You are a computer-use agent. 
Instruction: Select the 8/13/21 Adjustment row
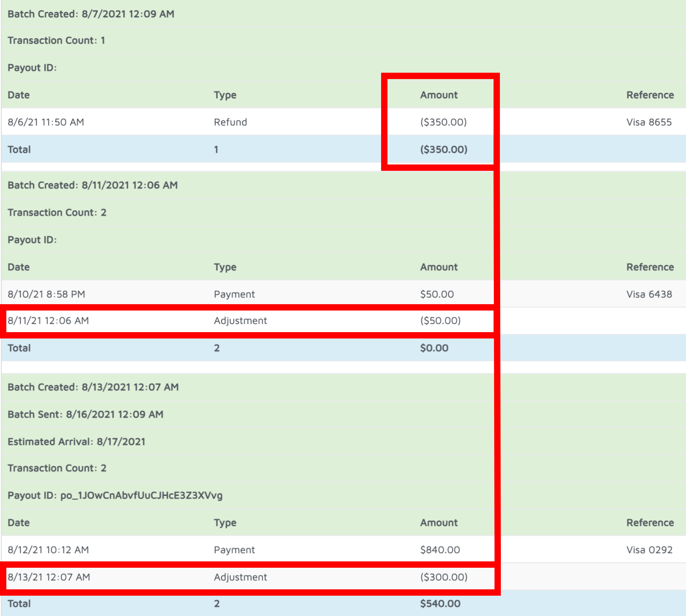pyautogui.click(x=240, y=577)
